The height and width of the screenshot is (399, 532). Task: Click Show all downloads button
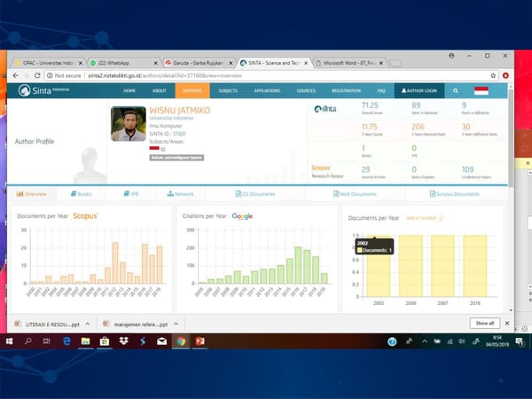pyautogui.click(x=485, y=324)
